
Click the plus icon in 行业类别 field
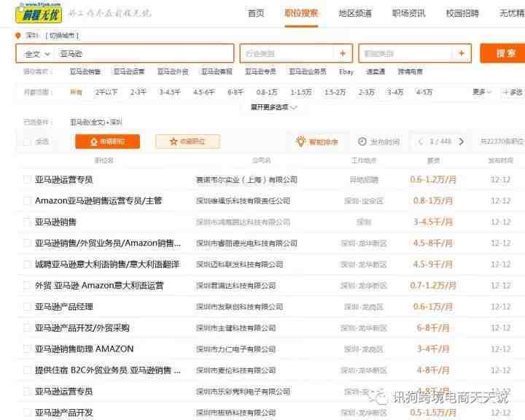pos(342,54)
